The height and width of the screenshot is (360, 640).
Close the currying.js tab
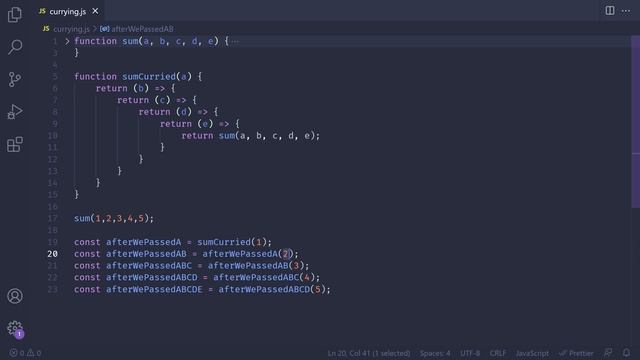click(x=95, y=11)
